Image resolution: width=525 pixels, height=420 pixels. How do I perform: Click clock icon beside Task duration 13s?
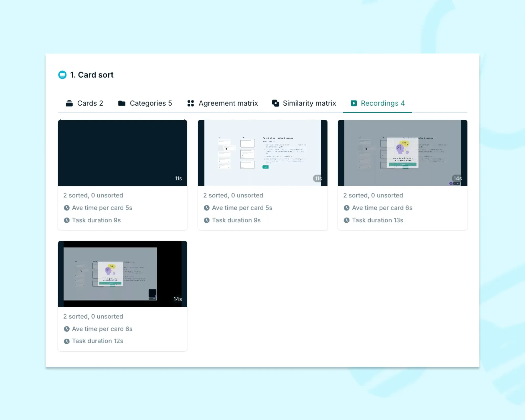[346, 220]
